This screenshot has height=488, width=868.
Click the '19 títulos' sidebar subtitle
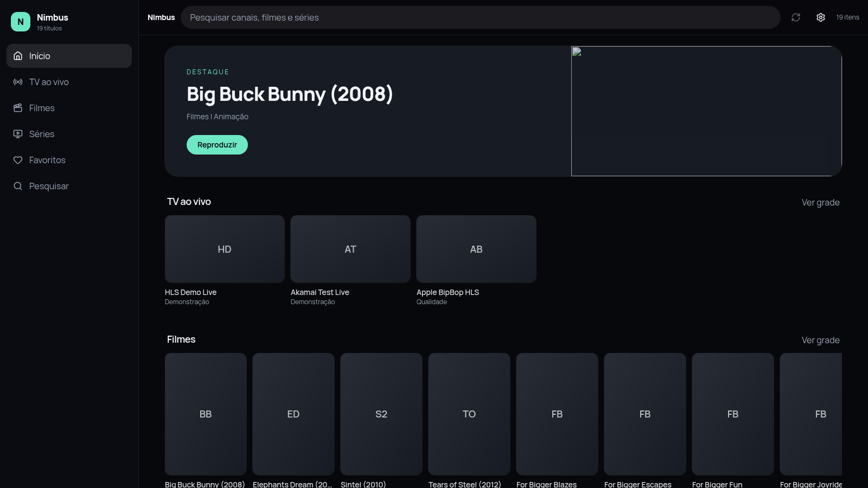tap(49, 28)
